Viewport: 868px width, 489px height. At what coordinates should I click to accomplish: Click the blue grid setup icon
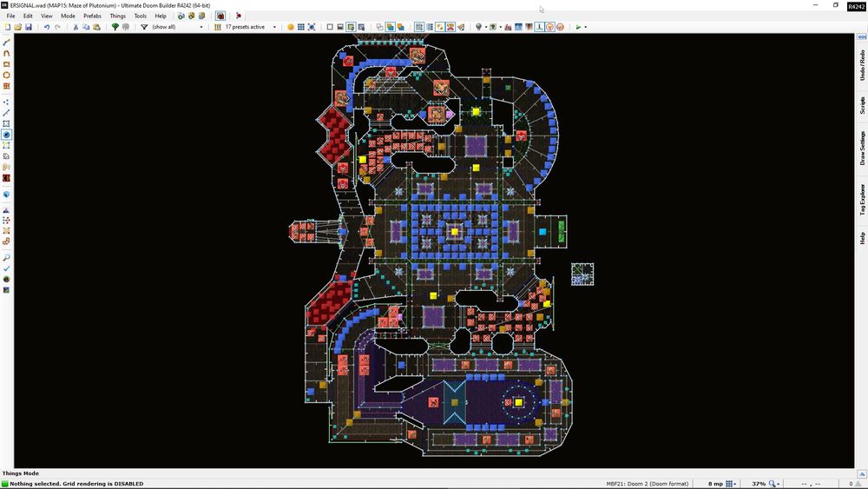[x=300, y=27]
